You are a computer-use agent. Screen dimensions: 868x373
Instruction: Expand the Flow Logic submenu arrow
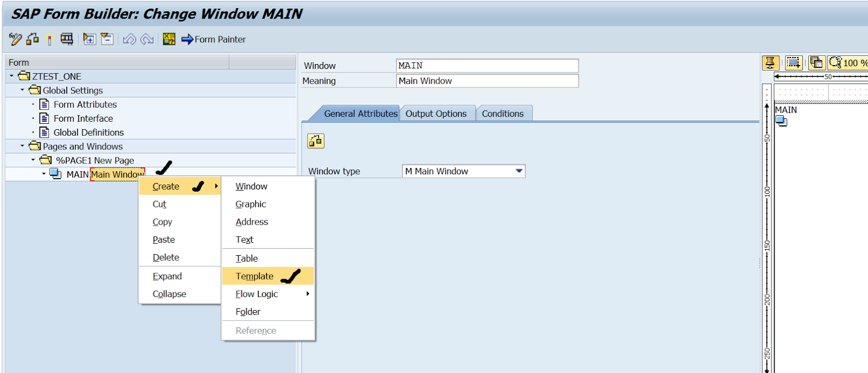(x=308, y=294)
